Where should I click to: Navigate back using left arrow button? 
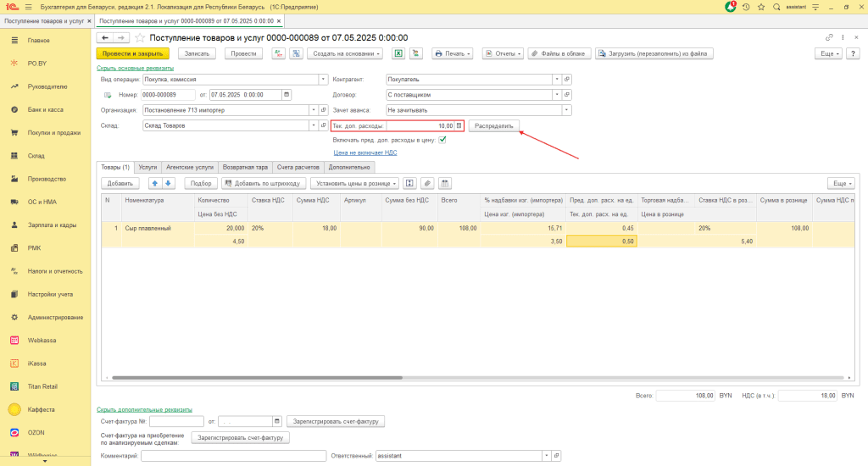105,38
